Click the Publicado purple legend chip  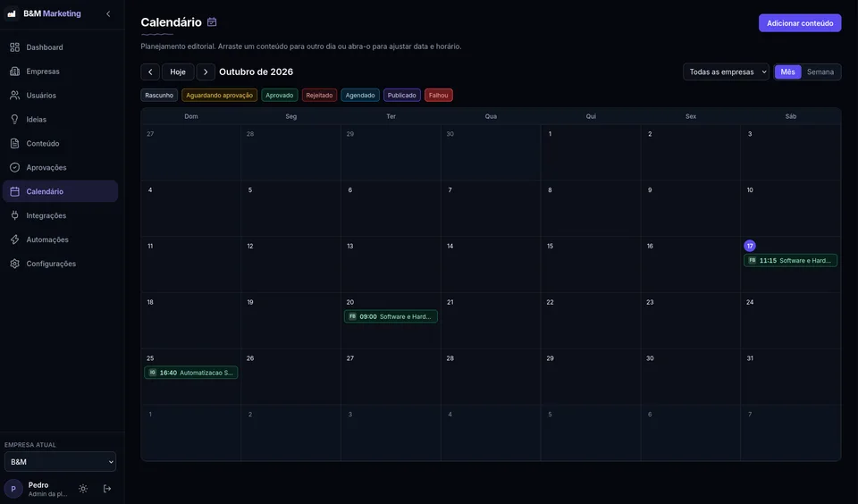(x=402, y=96)
